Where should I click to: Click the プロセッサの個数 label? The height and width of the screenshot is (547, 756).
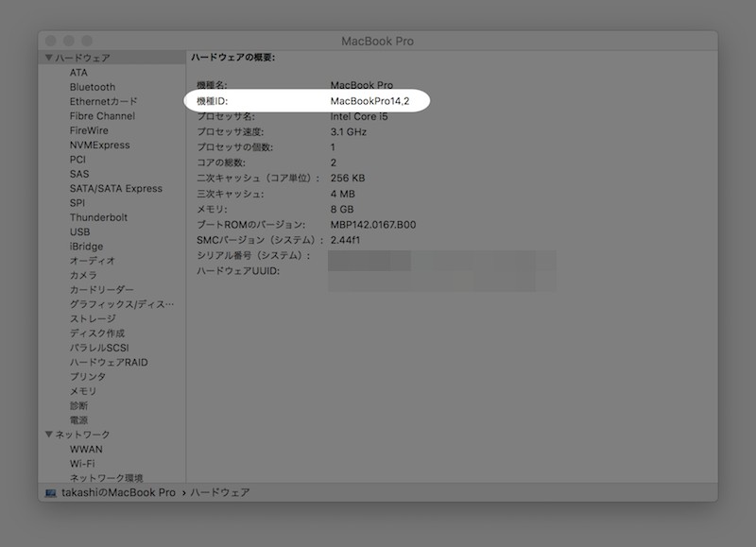click(234, 147)
